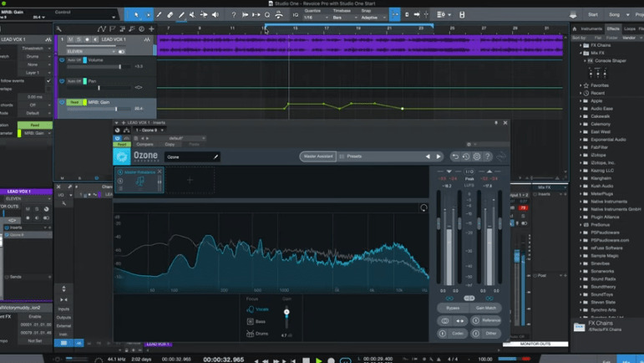
Task: Mute the LEAD VOX 1 track
Action: [71, 39]
